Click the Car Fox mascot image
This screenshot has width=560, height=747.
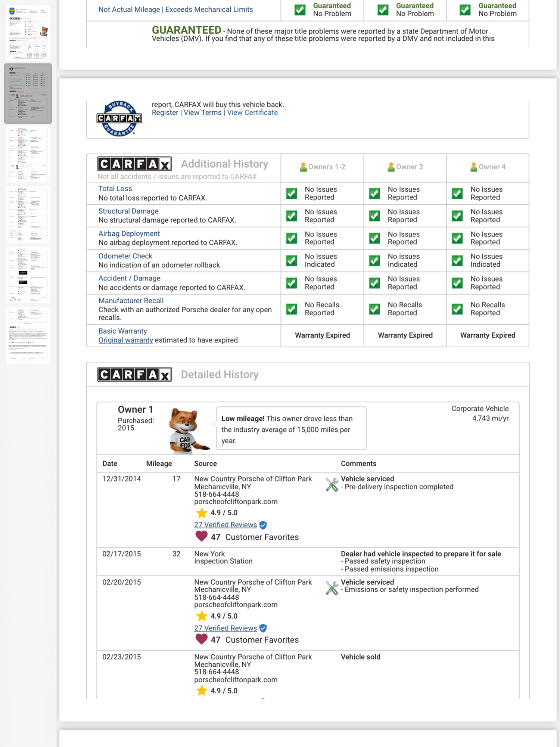point(187,431)
